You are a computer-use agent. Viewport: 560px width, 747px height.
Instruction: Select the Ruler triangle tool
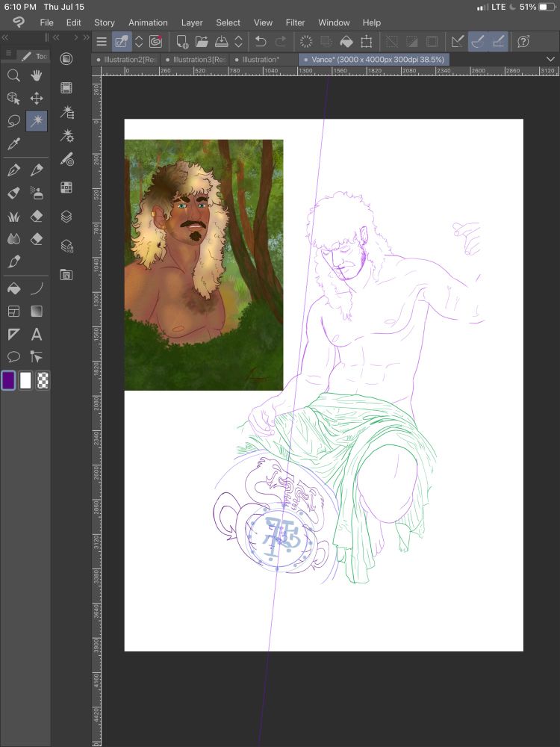(13, 334)
